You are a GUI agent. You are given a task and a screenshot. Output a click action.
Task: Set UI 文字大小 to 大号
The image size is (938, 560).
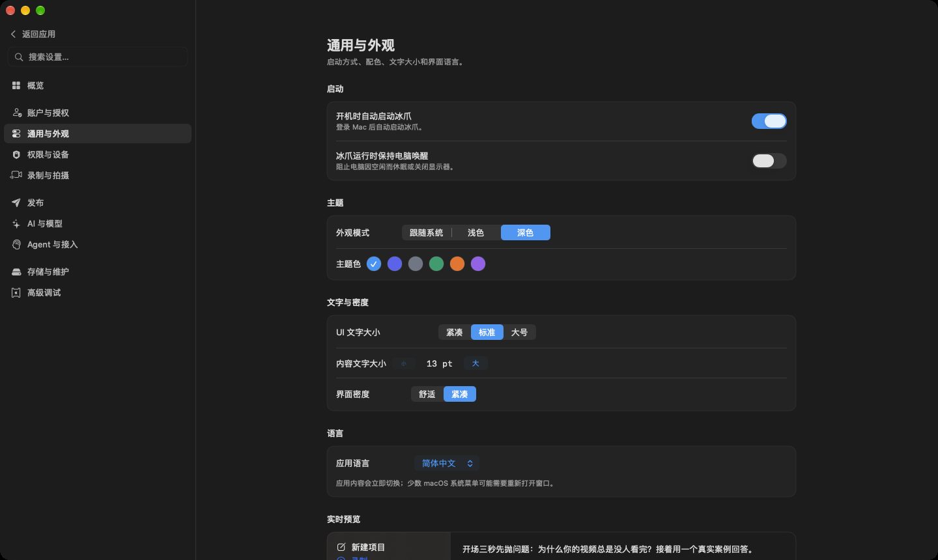pyautogui.click(x=519, y=332)
